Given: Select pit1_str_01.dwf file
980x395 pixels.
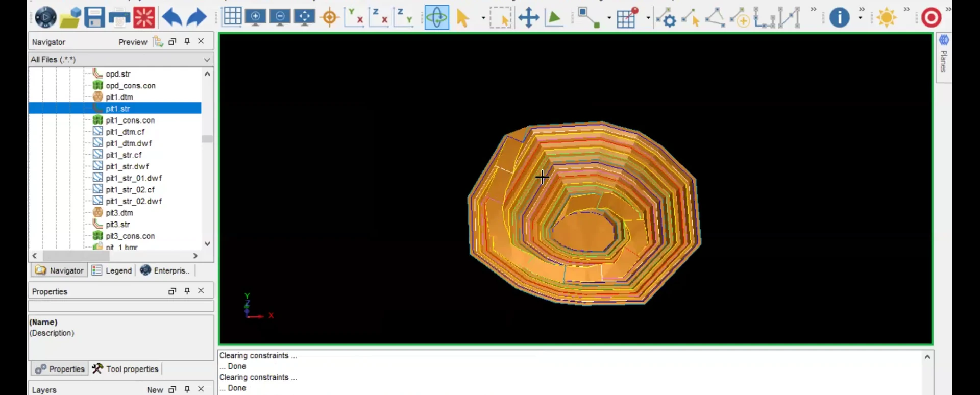Looking at the screenshot, I should point(134,178).
